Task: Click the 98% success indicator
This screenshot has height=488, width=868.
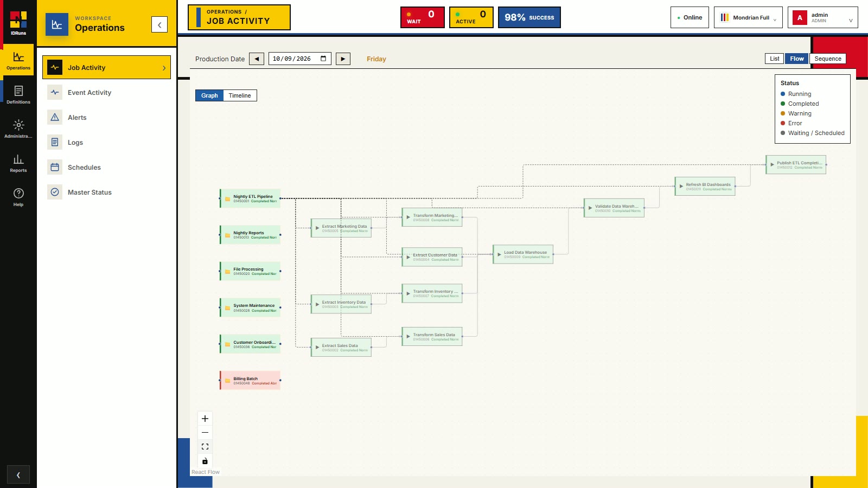Action: pyautogui.click(x=529, y=17)
